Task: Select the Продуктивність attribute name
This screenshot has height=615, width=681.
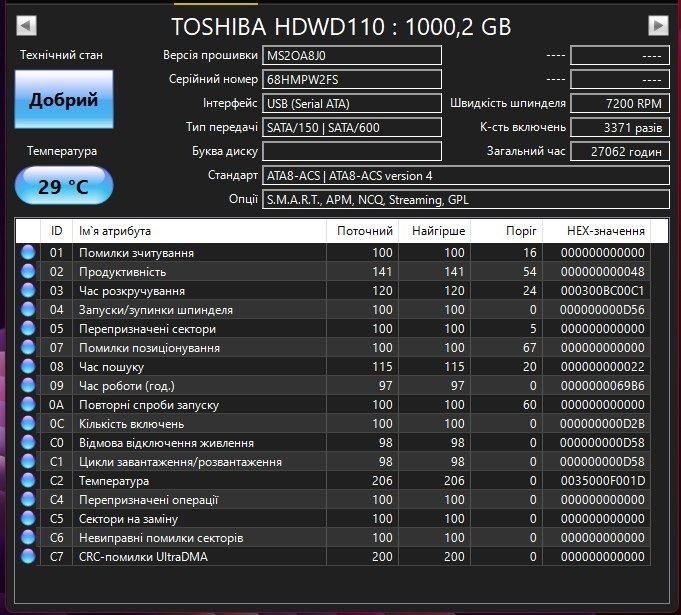Action: tap(122, 272)
